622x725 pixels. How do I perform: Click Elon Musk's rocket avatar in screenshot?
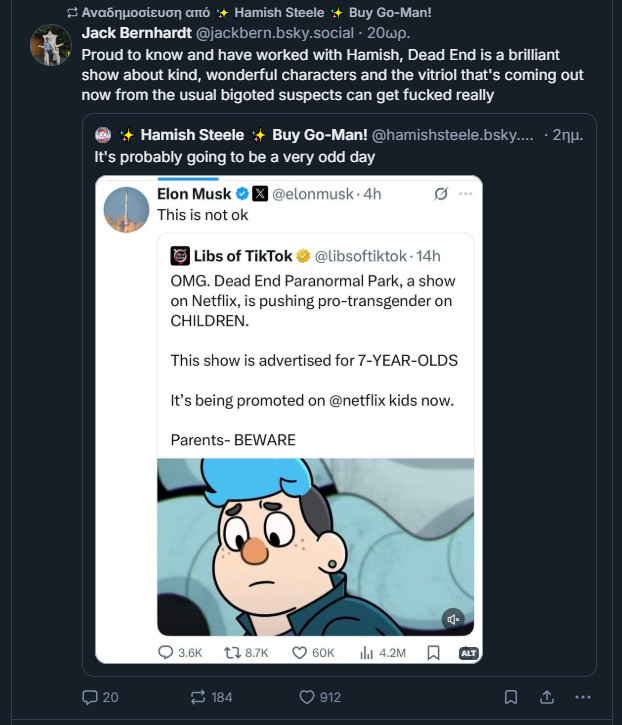127,209
